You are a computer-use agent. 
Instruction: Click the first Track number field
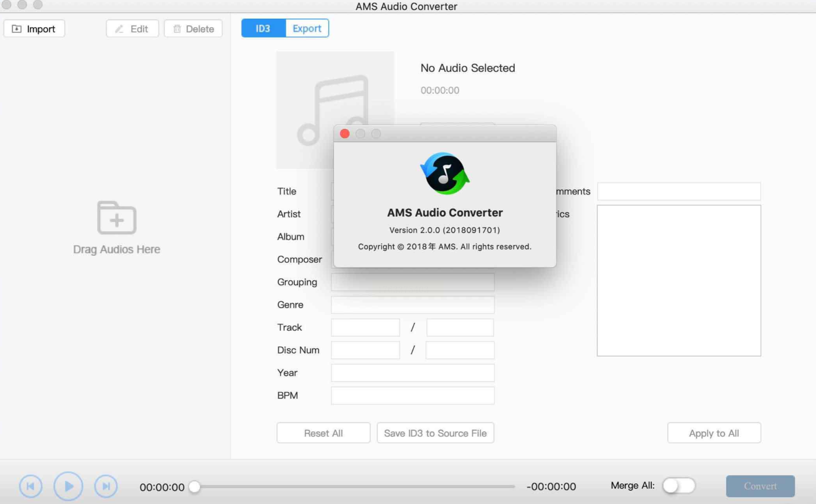tap(365, 327)
